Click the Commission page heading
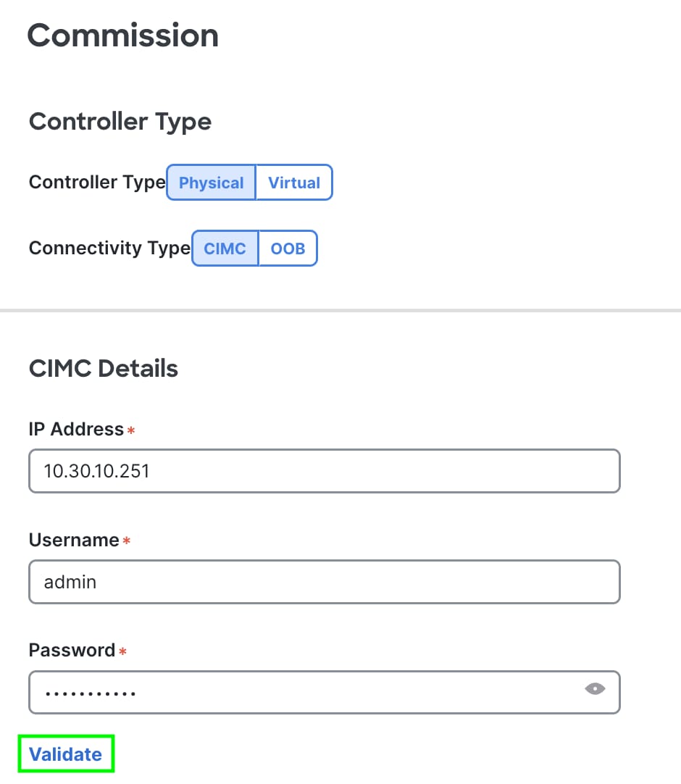Viewport: 681px width, 784px height. (122, 35)
